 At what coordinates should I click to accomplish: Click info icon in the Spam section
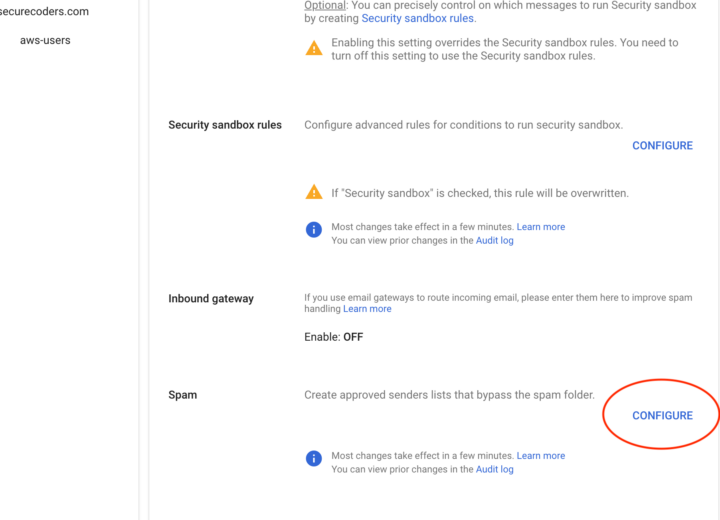pos(314,459)
